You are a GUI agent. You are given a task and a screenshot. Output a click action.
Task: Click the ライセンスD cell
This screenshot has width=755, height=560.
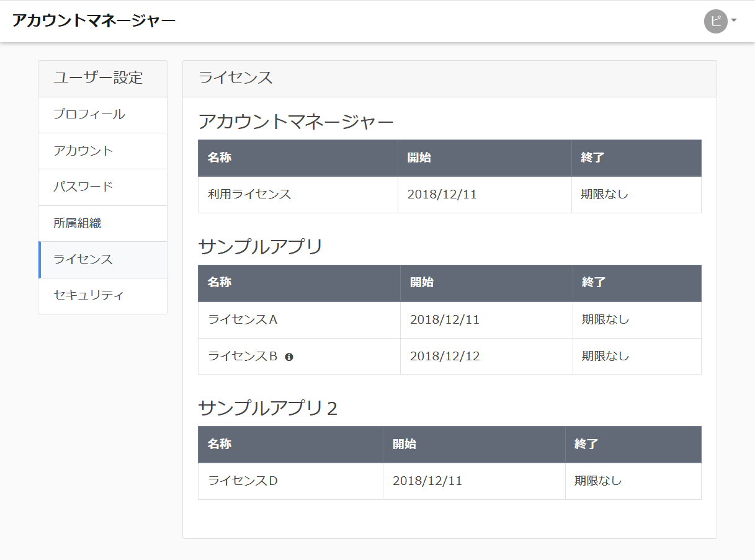click(243, 481)
